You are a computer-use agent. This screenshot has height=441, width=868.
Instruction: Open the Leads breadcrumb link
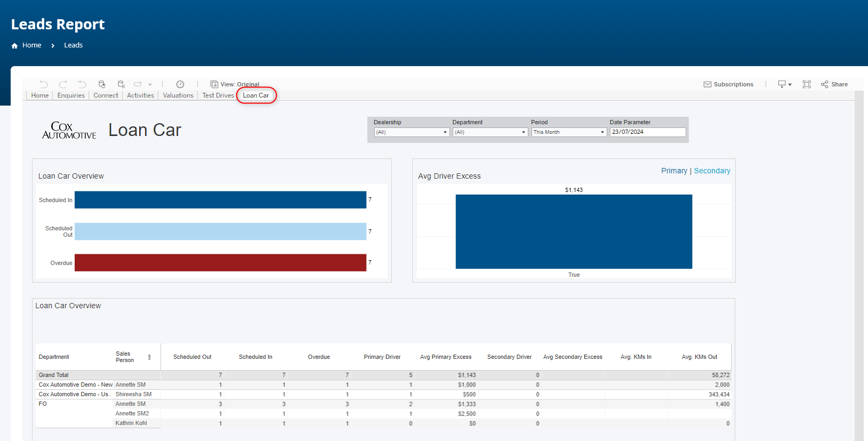(74, 45)
